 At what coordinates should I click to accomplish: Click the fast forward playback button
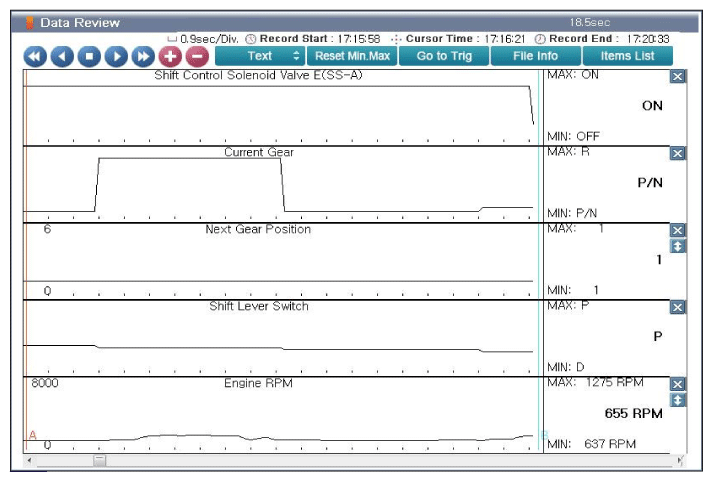(143, 57)
